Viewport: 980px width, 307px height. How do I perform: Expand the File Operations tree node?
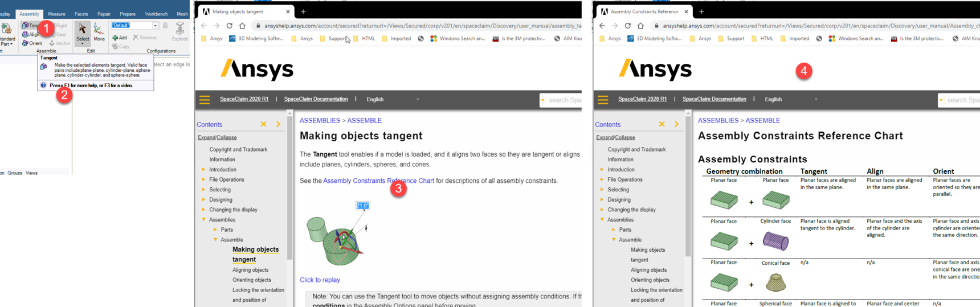(x=203, y=179)
